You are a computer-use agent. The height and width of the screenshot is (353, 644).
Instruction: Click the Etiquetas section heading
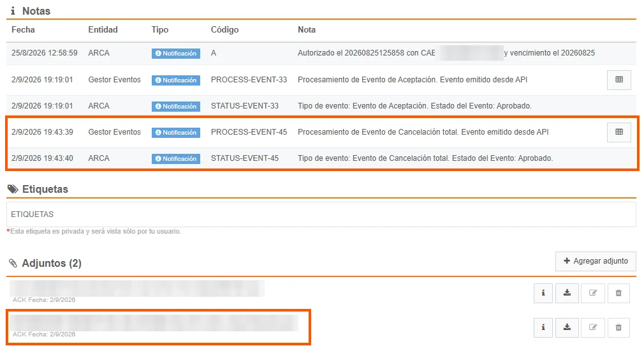click(45, 189)
